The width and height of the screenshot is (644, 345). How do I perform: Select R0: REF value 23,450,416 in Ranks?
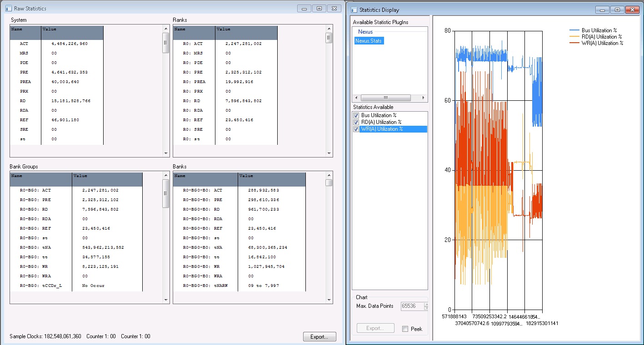tap(239, 120)
